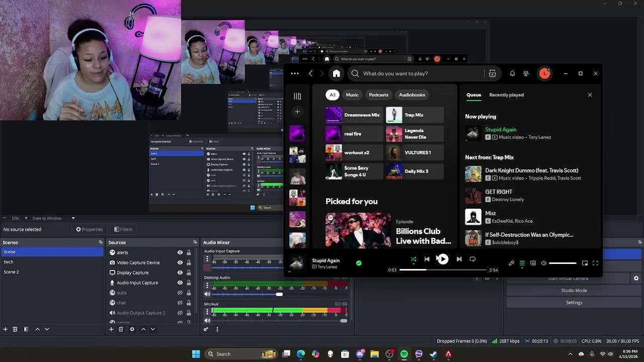The height and width of the screenshot is (362, 644).
Task: Add new scene with plus in Scenes
Action: tap(5, 329)
